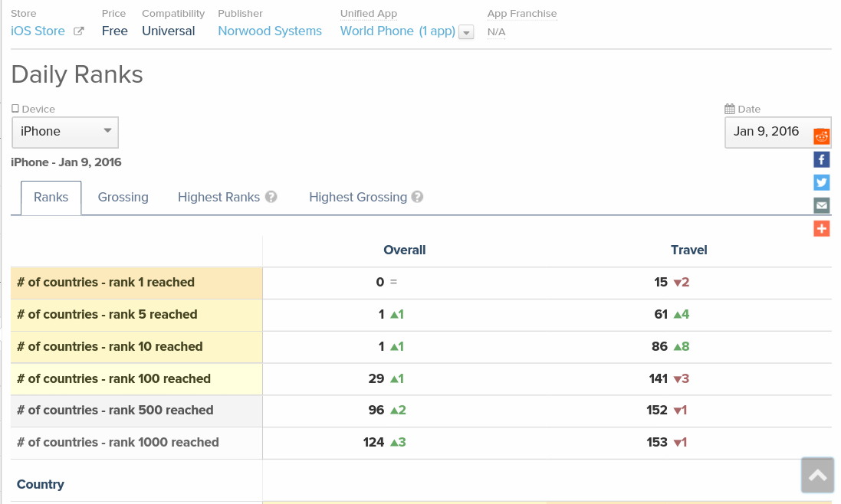The width and height of the screenshot is (841, 504).
Task: Click help icon next to Highest Ranks
Action: (x=271, y=197)
